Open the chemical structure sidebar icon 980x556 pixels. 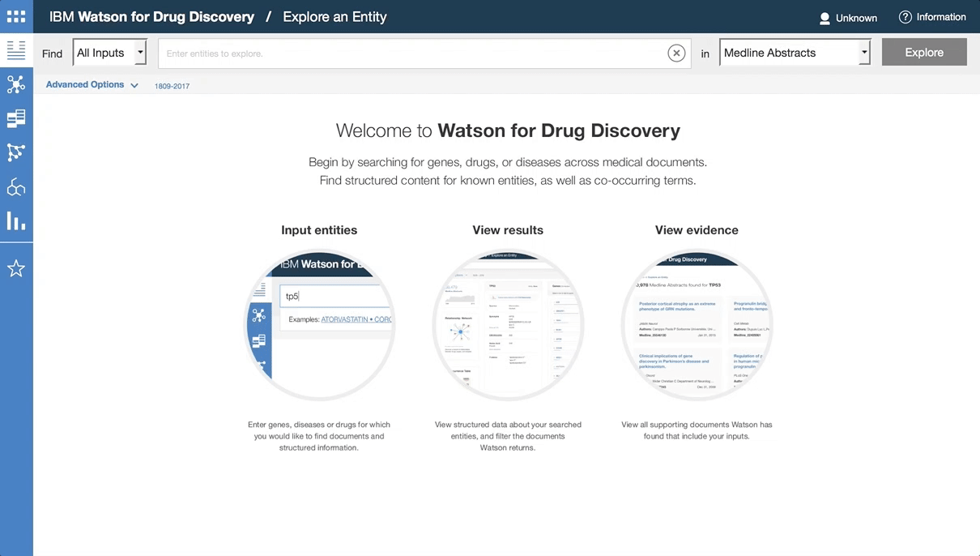pos(16,187)
